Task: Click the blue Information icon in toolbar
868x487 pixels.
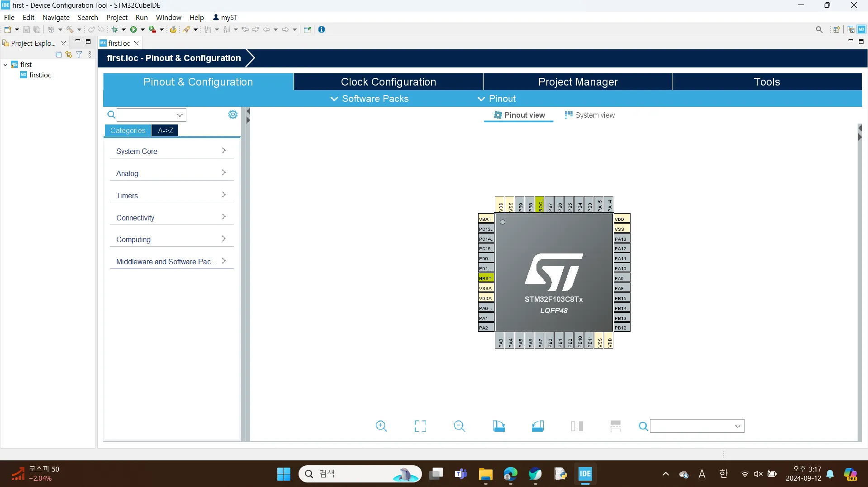Action: (x=322, y=30)
